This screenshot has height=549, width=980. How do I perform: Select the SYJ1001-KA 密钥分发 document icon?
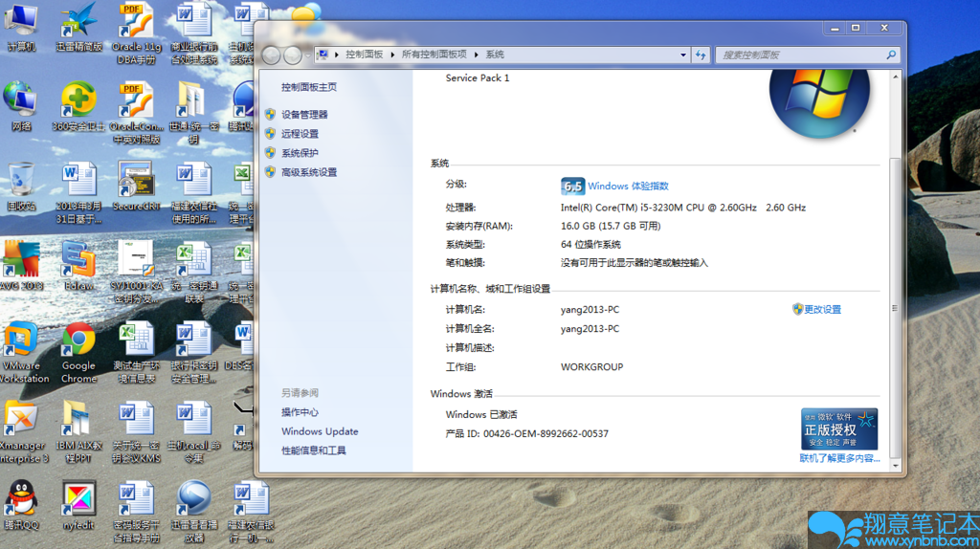pyautogui.click(x=136, y=273)
